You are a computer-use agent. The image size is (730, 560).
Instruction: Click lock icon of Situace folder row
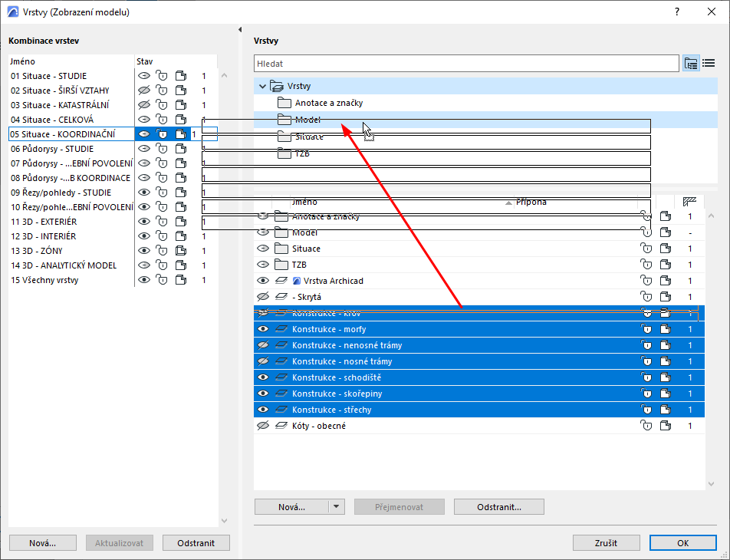[646, 249]
